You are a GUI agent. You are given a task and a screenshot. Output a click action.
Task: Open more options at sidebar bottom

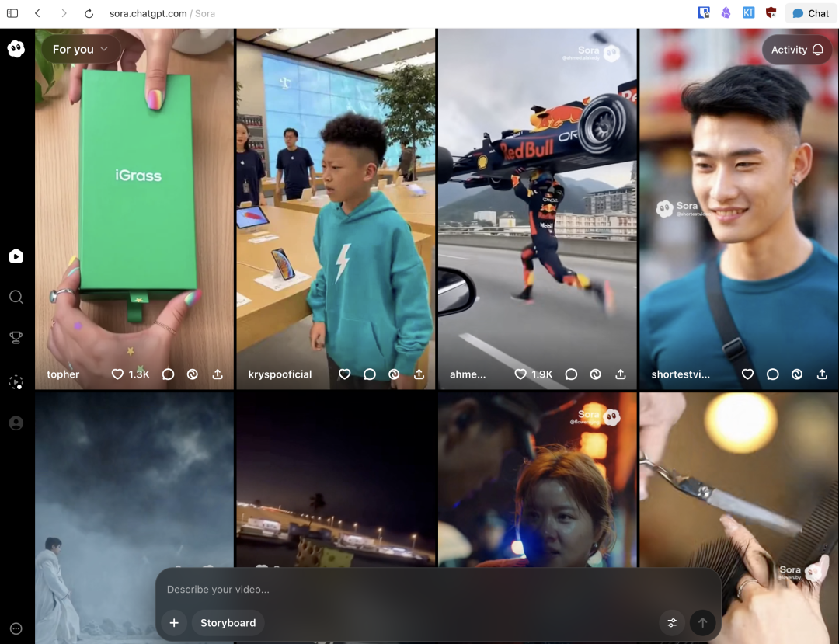pyautogui.click(x=16, y=628)
